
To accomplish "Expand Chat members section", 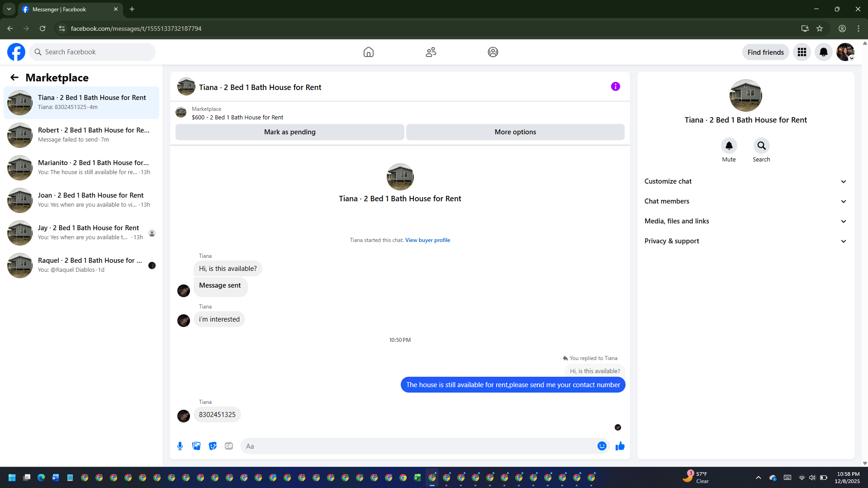I will coord(745,201).
